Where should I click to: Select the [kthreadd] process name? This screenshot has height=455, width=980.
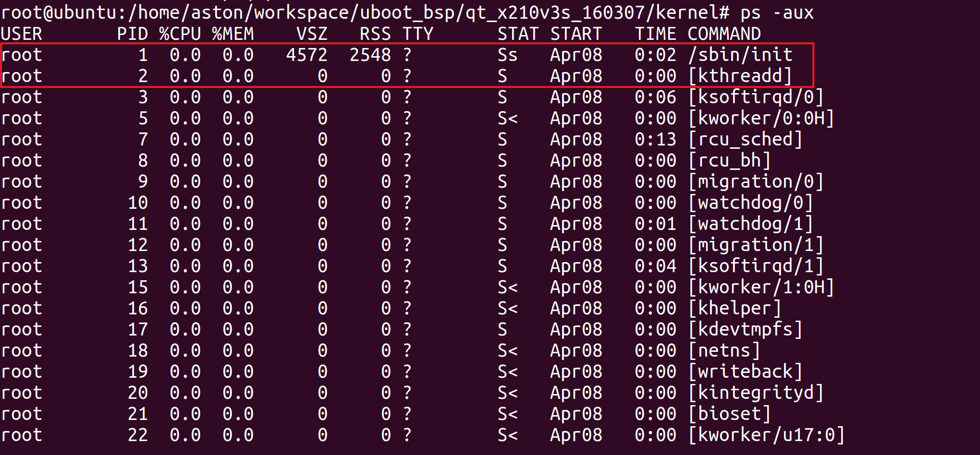point(740,76)
